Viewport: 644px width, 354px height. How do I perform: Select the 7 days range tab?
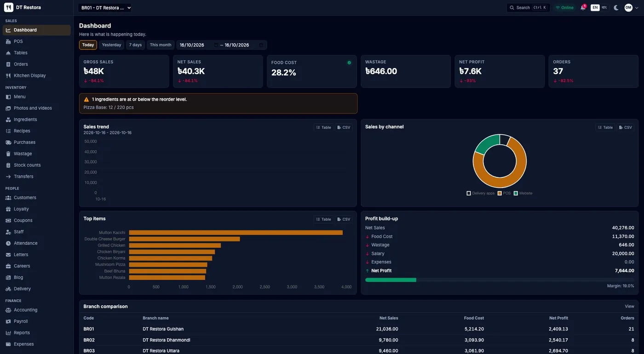click(x=135, y=45)
